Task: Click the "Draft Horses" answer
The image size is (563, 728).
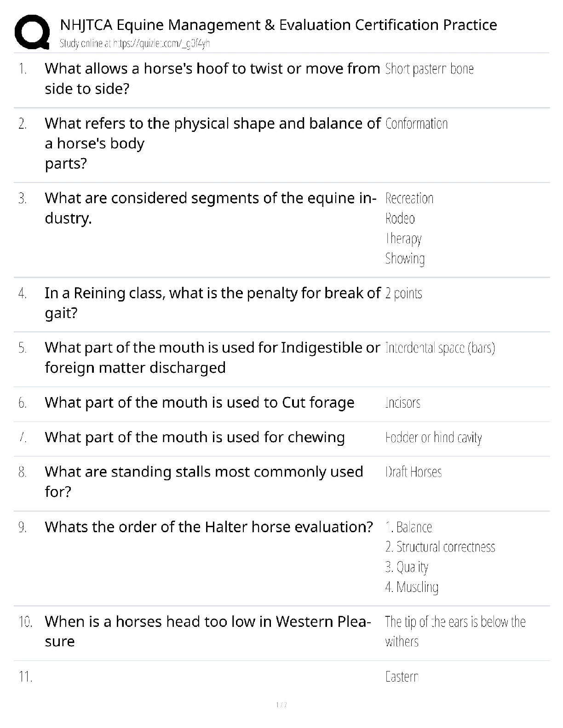Action: pyautogui.click(x=413, y=472)
